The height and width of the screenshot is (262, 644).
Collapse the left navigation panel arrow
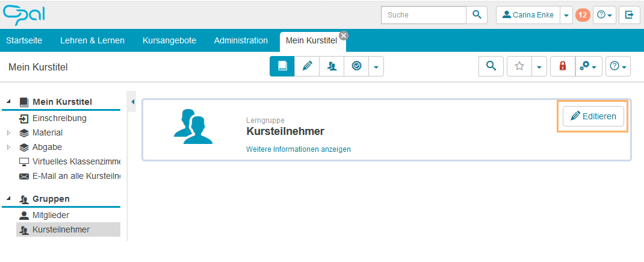pos(132,102)
